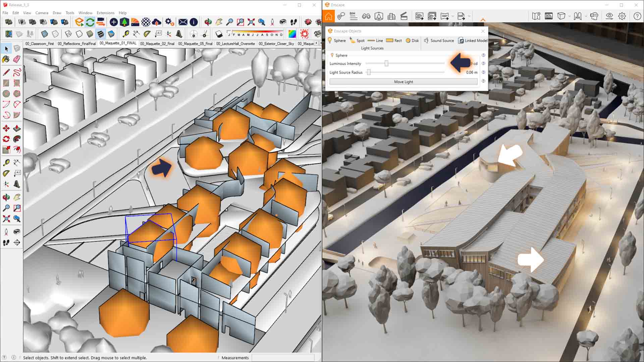Activate the Push/Pull tool
This screenshot has height=362, width=644.
click(x=17, y=128)
